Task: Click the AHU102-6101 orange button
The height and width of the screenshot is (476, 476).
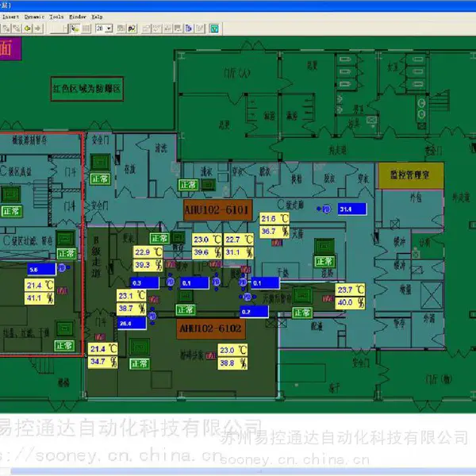Action: click(x=217, y=209)
